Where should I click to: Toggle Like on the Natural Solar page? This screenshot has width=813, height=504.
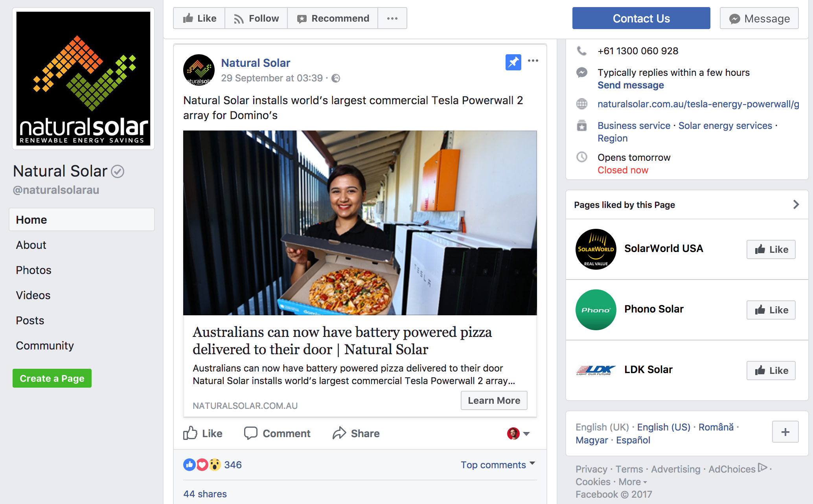[x=199, y=18]
